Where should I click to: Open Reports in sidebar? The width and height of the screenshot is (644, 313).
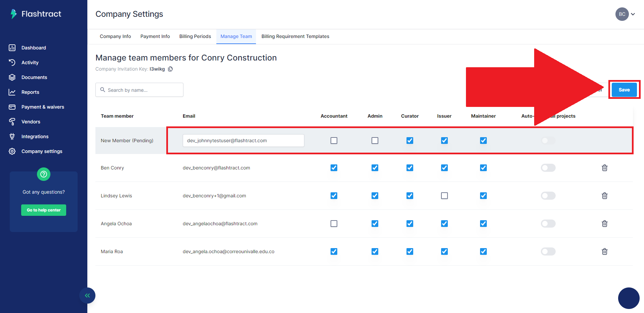click(30, 92)
